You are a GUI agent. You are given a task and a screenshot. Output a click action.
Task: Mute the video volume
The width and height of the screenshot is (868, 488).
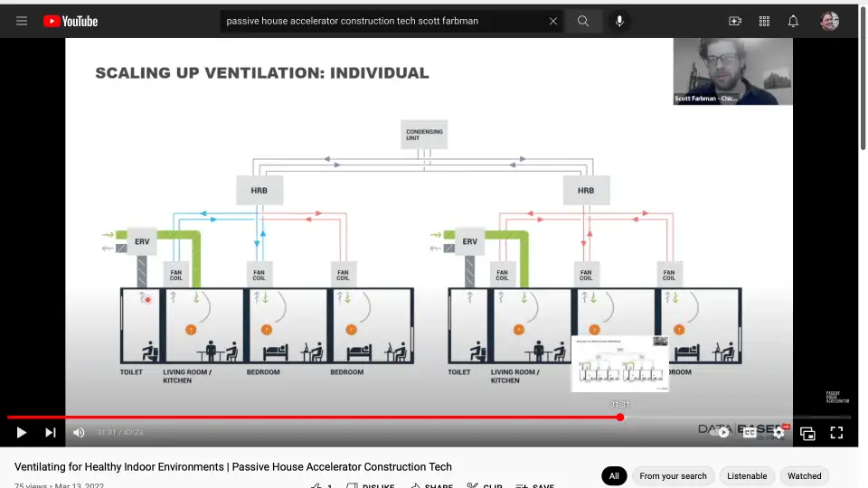click(79, 433)
